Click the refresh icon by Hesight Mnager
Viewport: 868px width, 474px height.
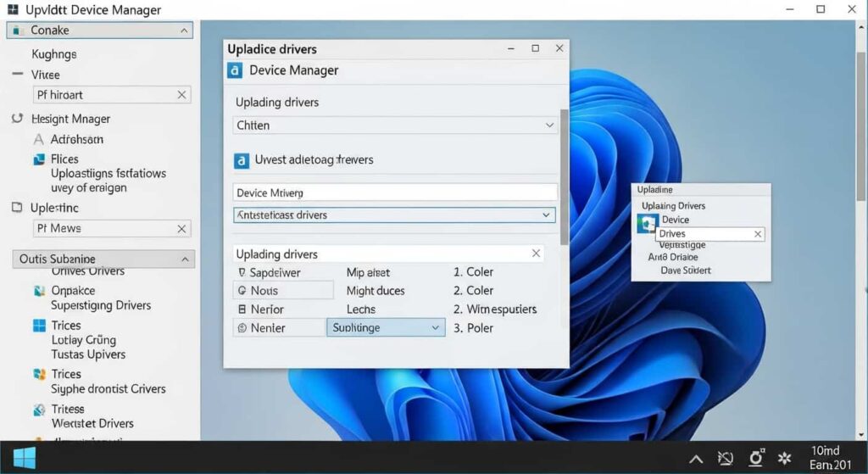[x=17, y=118]
